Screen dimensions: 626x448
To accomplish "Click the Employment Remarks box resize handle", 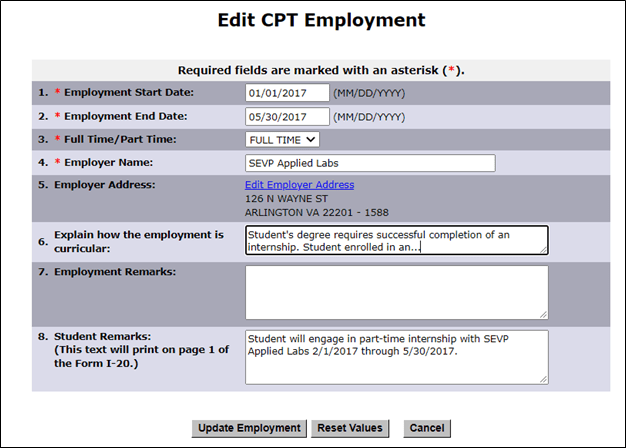I will [x=543, y=314].
